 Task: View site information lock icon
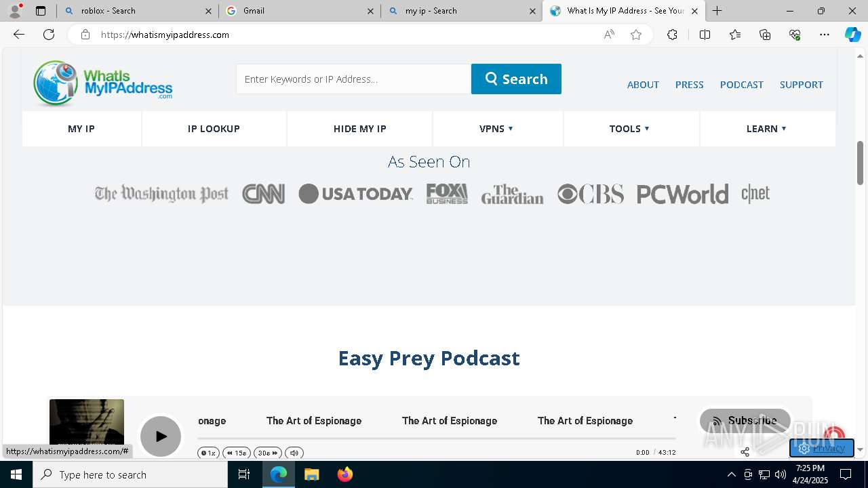tap(85, 35)
